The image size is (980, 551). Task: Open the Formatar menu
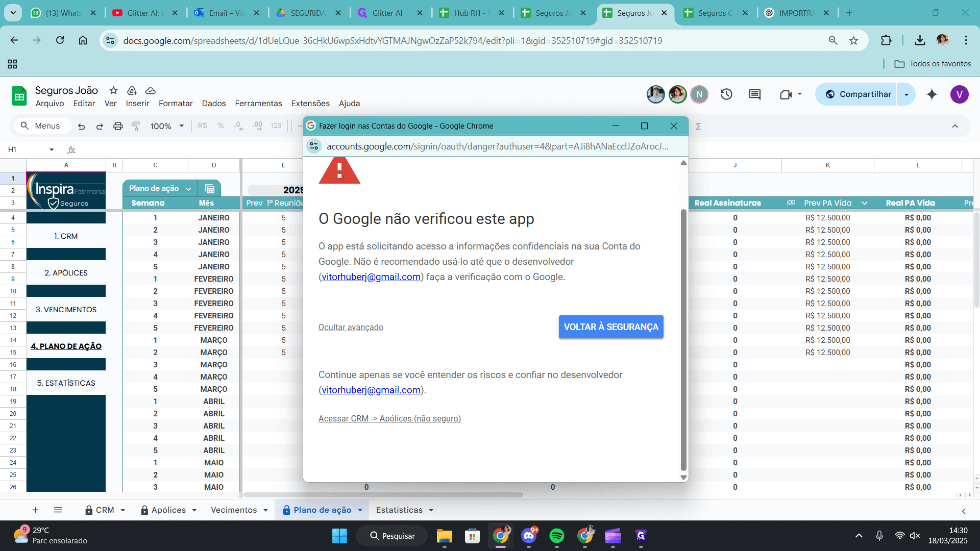(x=176, y=103)
